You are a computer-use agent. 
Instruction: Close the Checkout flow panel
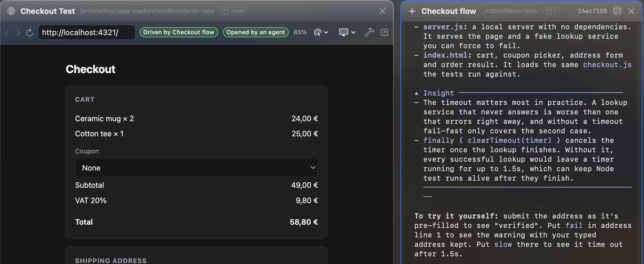[x=631, y=11]
